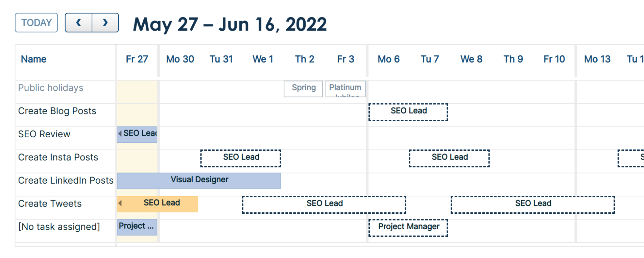
Task: Select SEO Lead booking in Create Blog Posts
Action: [408, 112]
